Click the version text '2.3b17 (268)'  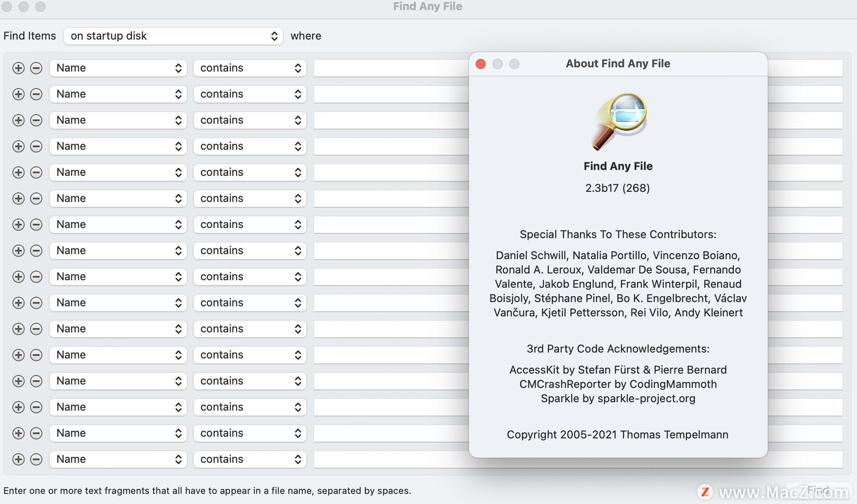618,188
